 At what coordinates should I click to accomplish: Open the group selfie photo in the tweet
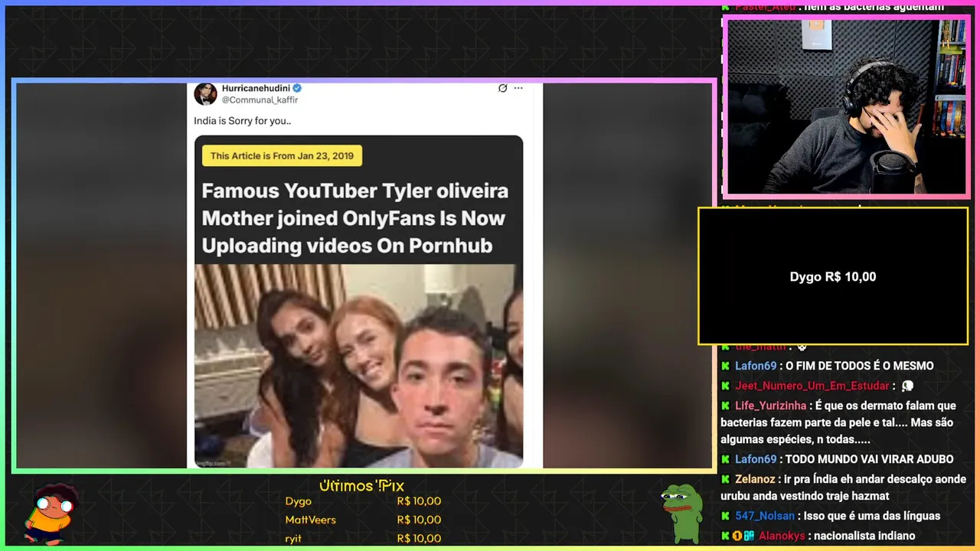tap(358, 366)
